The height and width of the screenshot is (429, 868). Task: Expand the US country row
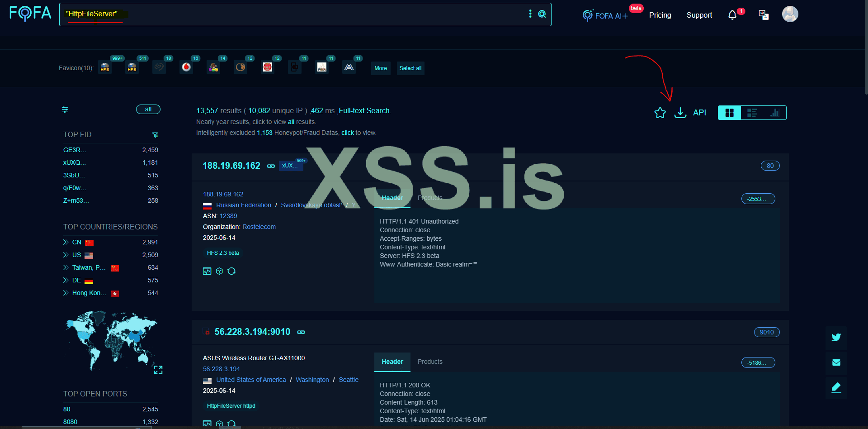[x=66, y=255]
